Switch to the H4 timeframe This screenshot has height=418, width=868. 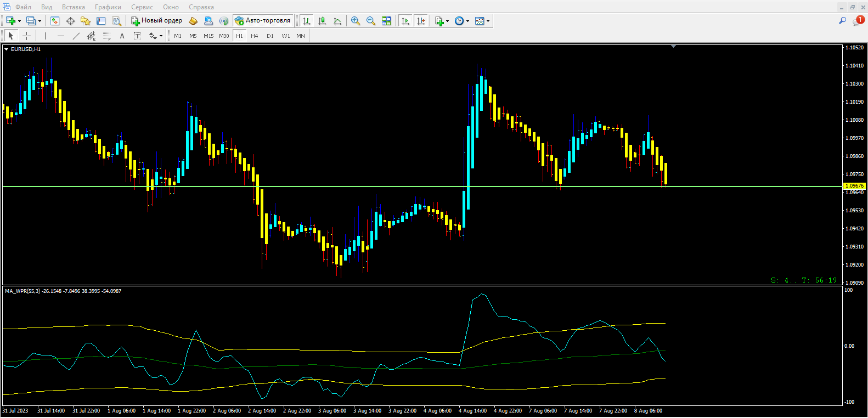(x=254, y=36)
